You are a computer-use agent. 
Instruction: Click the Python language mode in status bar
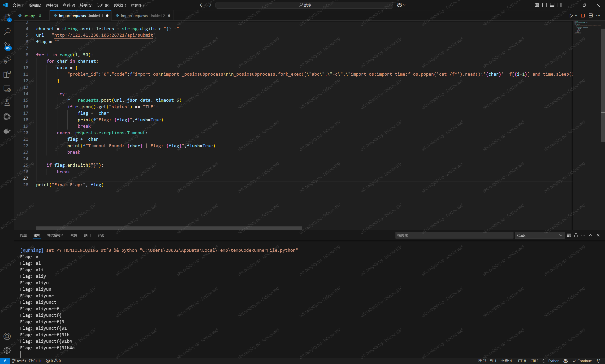[x=554, y=361]
